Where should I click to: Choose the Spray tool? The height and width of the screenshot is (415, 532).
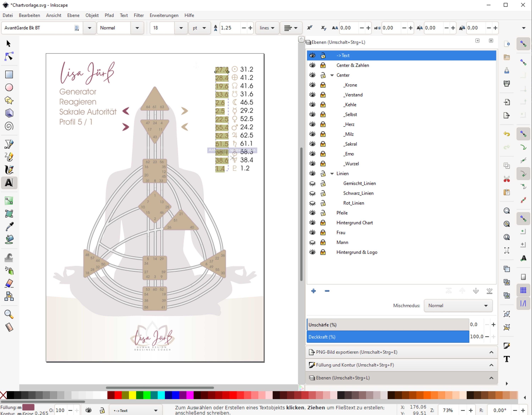[x=9, y=271]
